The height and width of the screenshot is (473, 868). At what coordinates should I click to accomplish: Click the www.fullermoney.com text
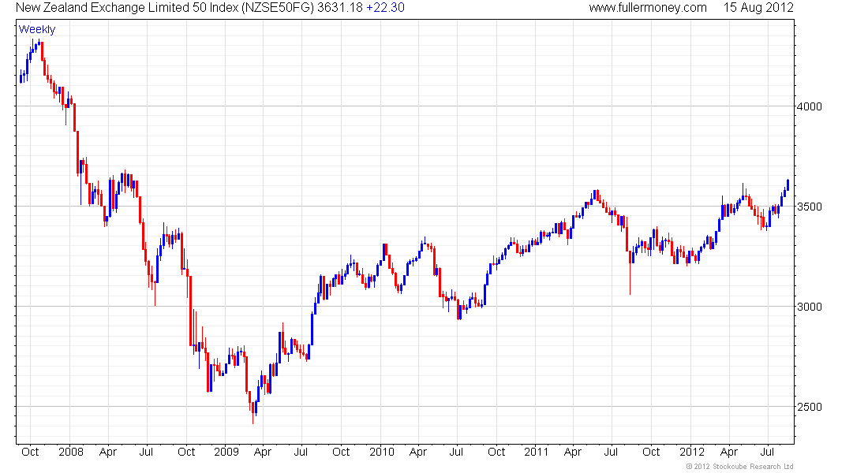(x=648, y=8)
